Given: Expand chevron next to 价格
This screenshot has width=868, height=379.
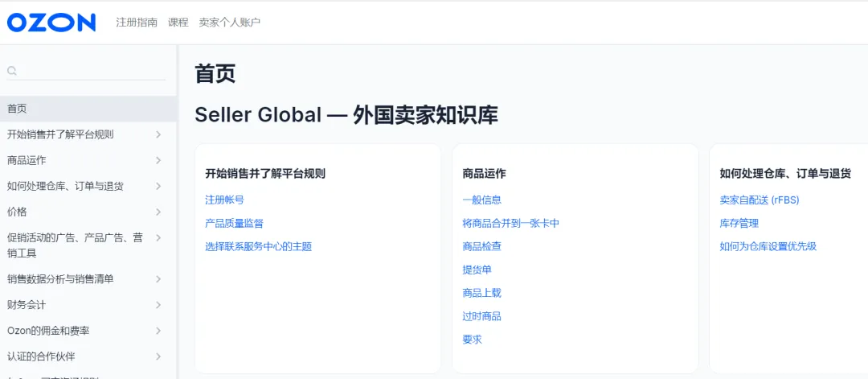Looking at the screenshot, I should [x=158, y=212].
